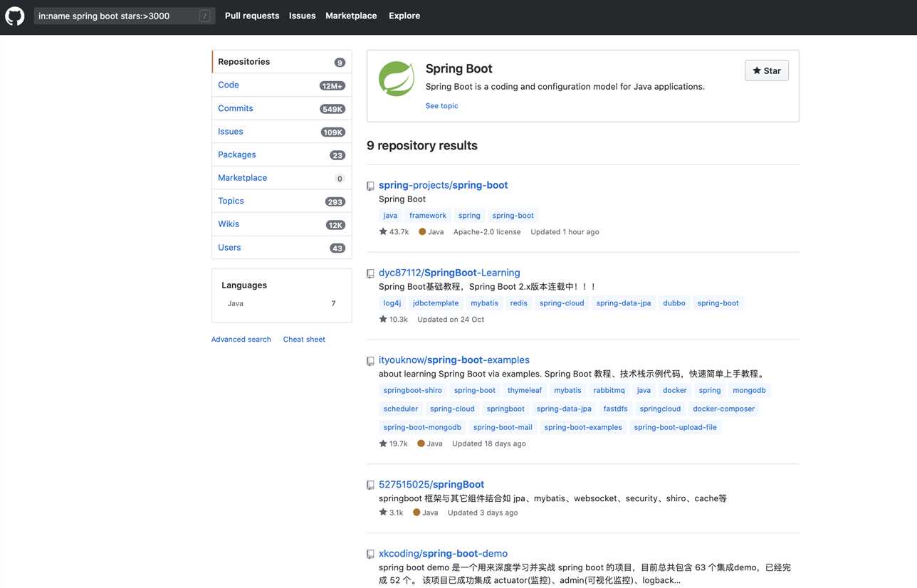Click the 43.7k stars count
Image resolution: width=917 pixels, height=588 pixels.
coord(394,232)
